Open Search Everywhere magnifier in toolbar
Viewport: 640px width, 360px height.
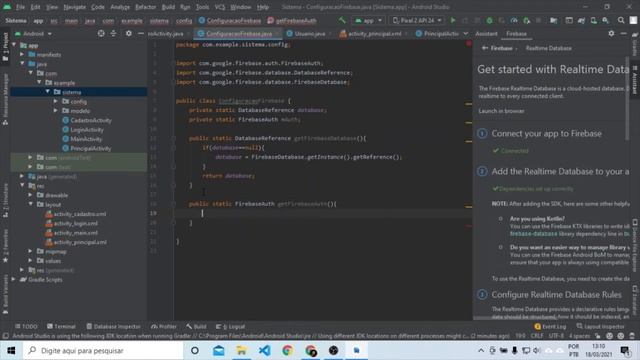pos(621,20)
